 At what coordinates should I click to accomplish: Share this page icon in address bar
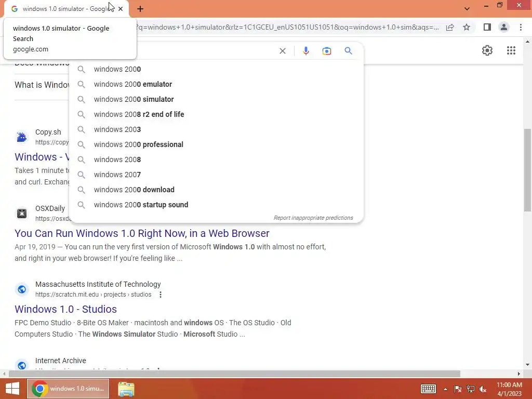(x=450, y=27)
